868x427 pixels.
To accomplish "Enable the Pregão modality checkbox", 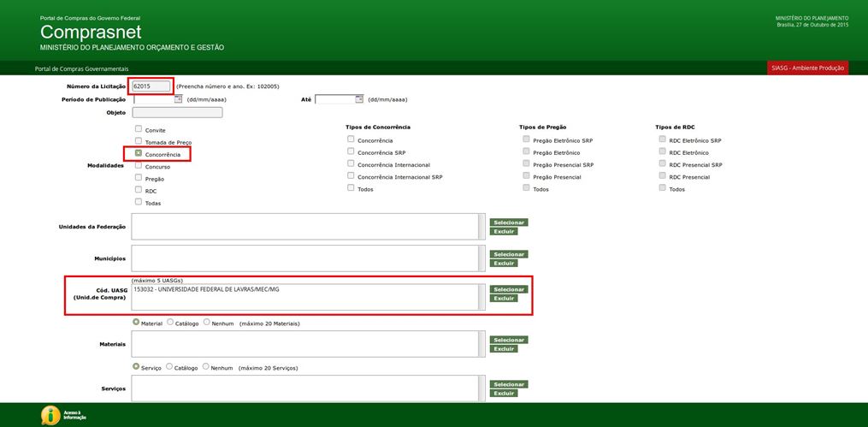I will click(x=139, y=178).
